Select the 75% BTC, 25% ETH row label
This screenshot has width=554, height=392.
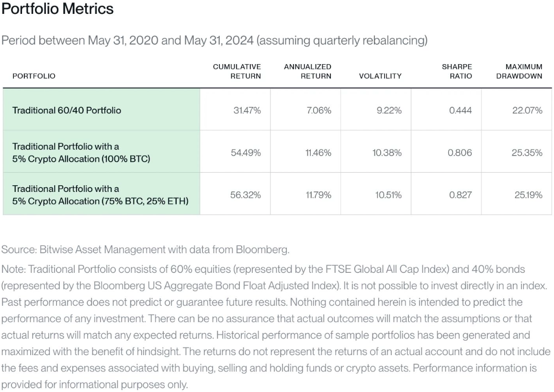(x=101, y=195)
